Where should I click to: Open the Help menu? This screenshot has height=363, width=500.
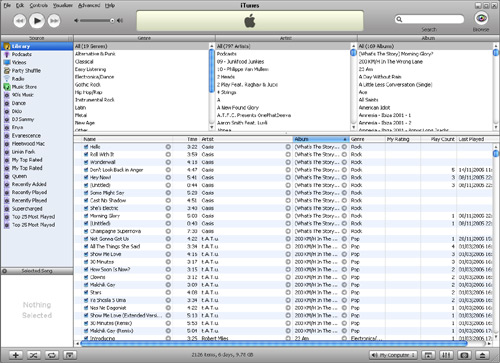pyautogui.click(x=110, y=5)
